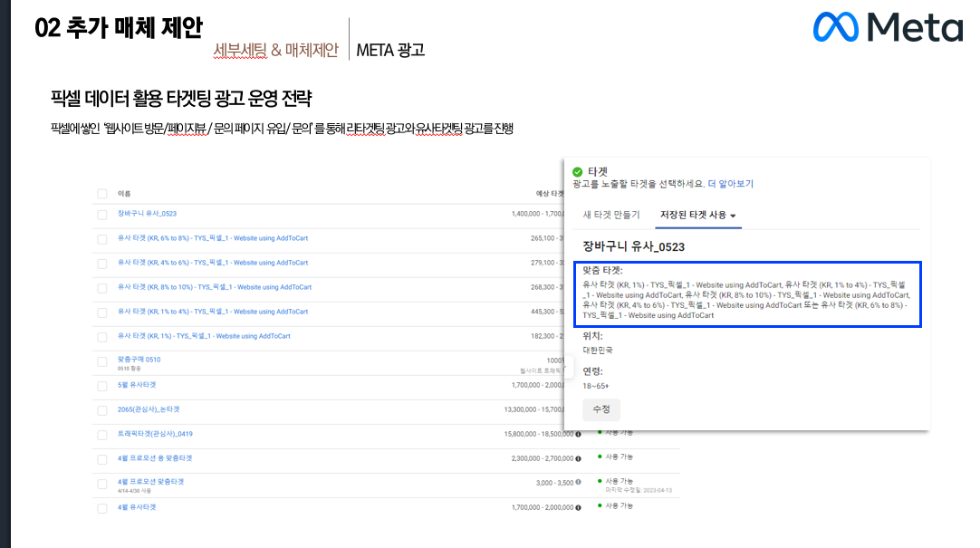The height and width of the screenshot is (548, 980).
Task: Open the 유사 타겟 (KR, 6% to 8%) audience link
Action: click(x=213, y=238)
